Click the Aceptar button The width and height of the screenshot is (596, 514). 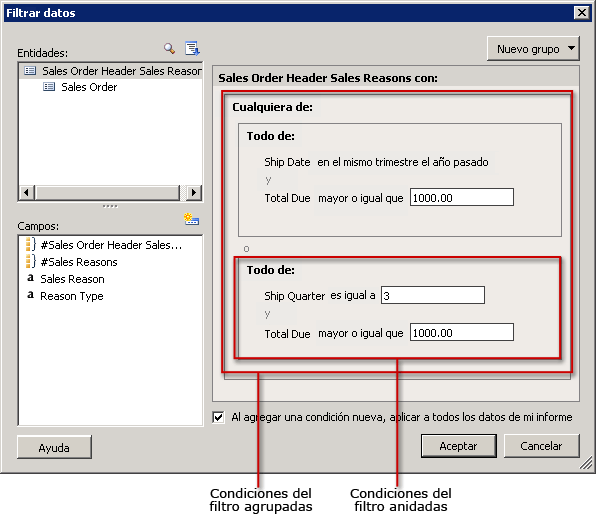pos(458,446)
